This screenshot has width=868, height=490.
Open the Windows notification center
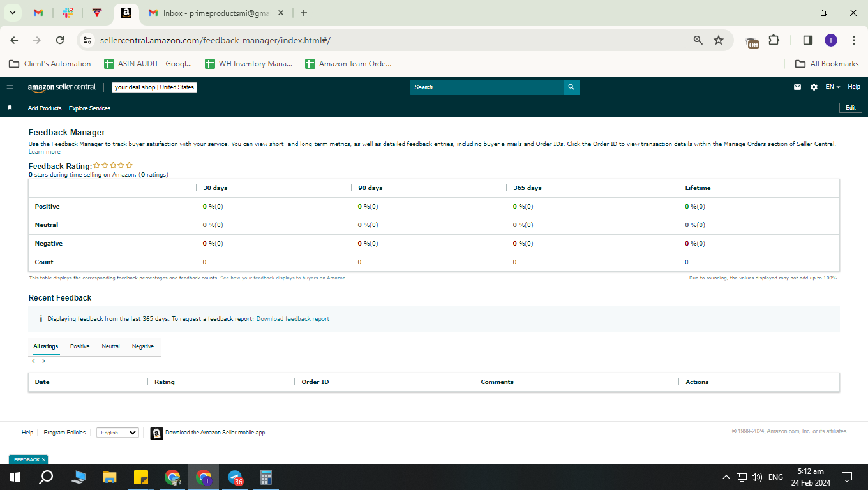tap(847, 477)
